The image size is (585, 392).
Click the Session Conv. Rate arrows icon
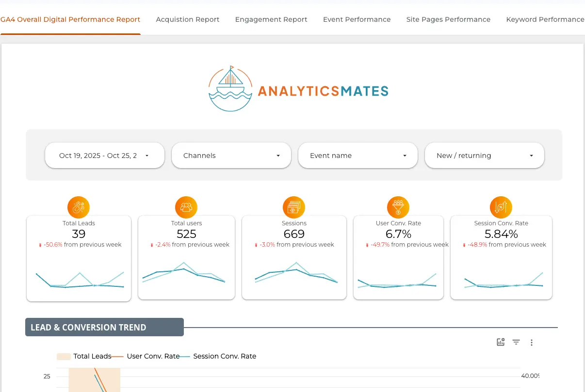click(501, 207)
